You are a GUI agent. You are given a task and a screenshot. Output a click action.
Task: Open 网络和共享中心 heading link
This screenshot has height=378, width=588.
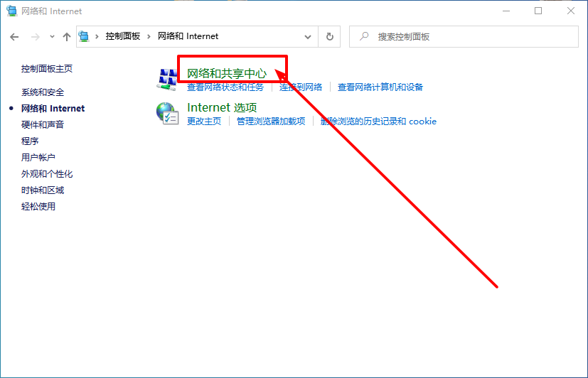(x=227, y=73)
